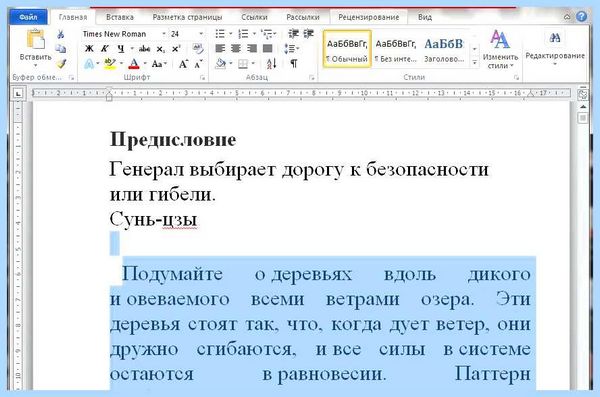
Task: Toggle Align Right paragraph alignment
Action: pyautogui.click(x=252, y=49)
